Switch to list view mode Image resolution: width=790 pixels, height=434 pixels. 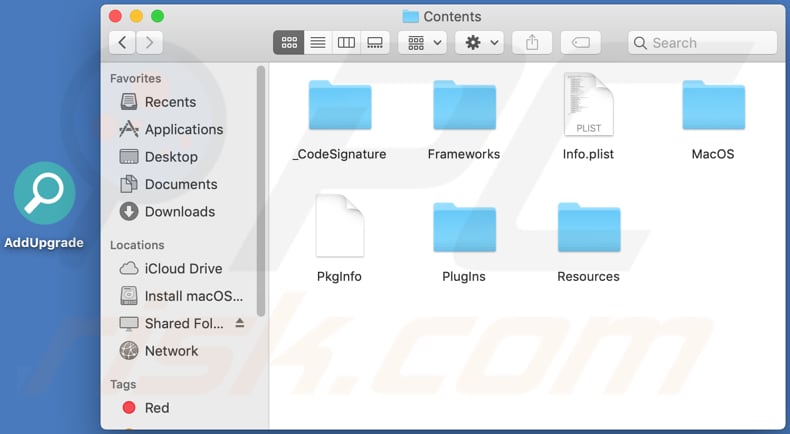[318, 43]
